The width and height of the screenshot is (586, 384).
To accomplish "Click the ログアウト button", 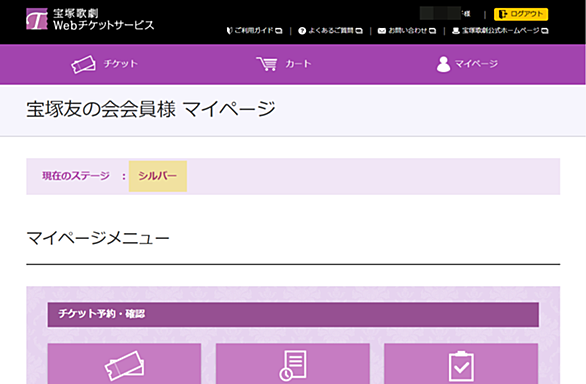I will pyautogui.click(x=521, y=14).
